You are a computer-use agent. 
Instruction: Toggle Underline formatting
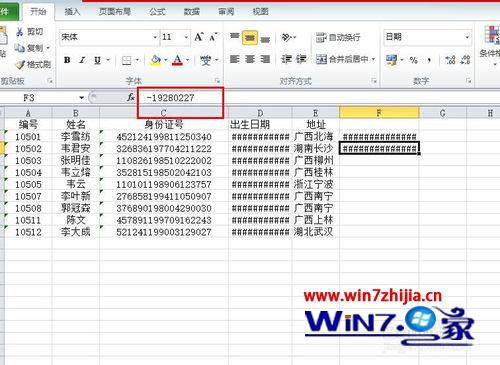point(97,60)
